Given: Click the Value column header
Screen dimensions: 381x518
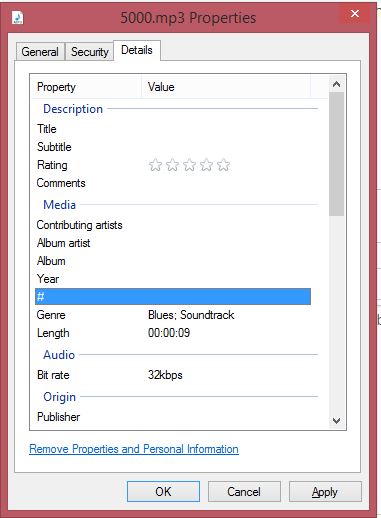Looking at the screenshot, I should point(226,87).
